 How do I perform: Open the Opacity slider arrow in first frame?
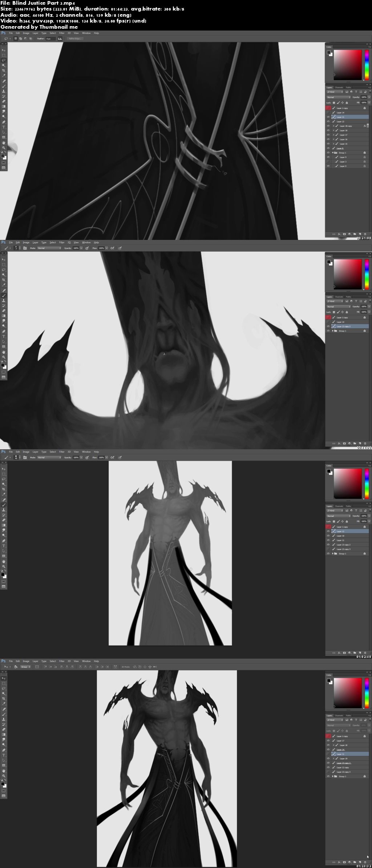(x=369, y=97)
